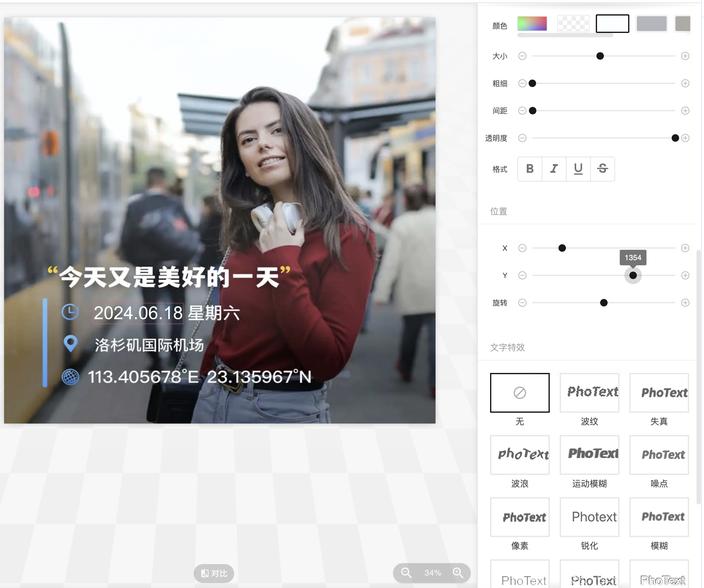Decrease 旋转 rotation with minus icon
Viewport: 704px width, 588px height.
pyautogui.click(x=522, y=303)
